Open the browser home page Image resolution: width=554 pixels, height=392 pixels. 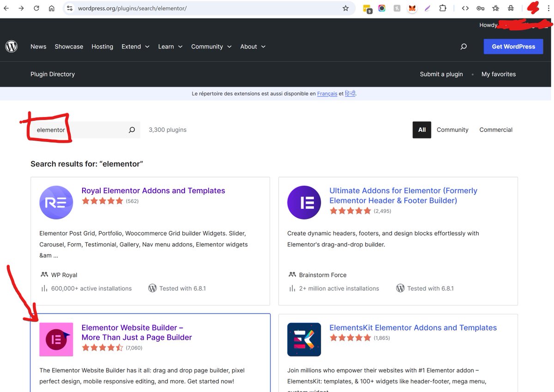(52, 8)
